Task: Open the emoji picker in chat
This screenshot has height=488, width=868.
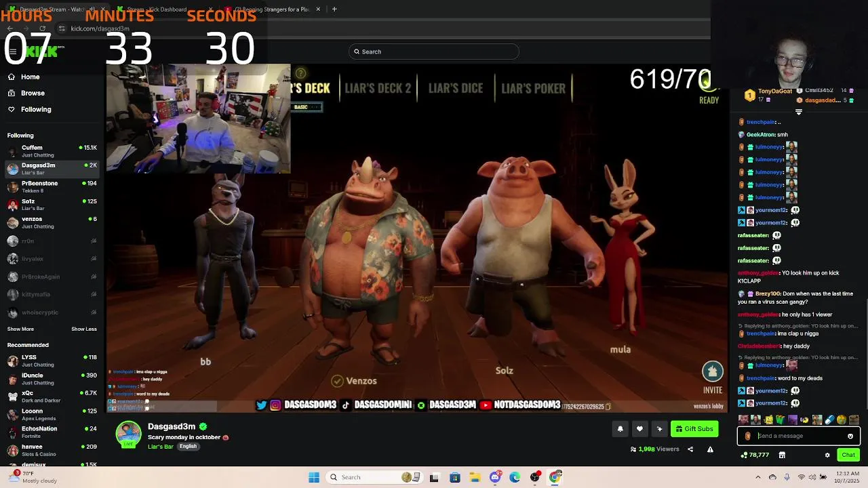Action: coord(850,436)
